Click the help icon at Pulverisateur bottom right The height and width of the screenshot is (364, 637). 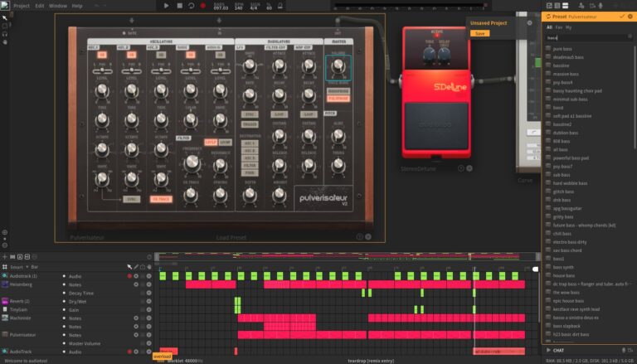click(x=359, y=236)
